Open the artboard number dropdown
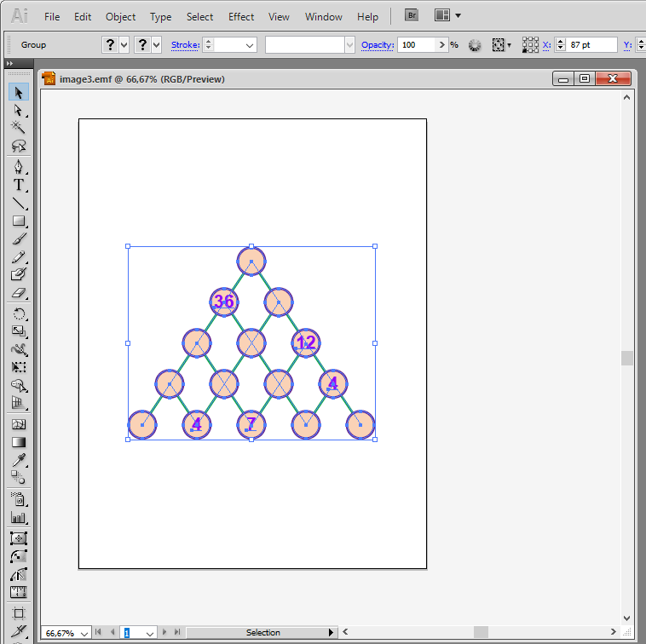646x644 pixels. (150, 633)
